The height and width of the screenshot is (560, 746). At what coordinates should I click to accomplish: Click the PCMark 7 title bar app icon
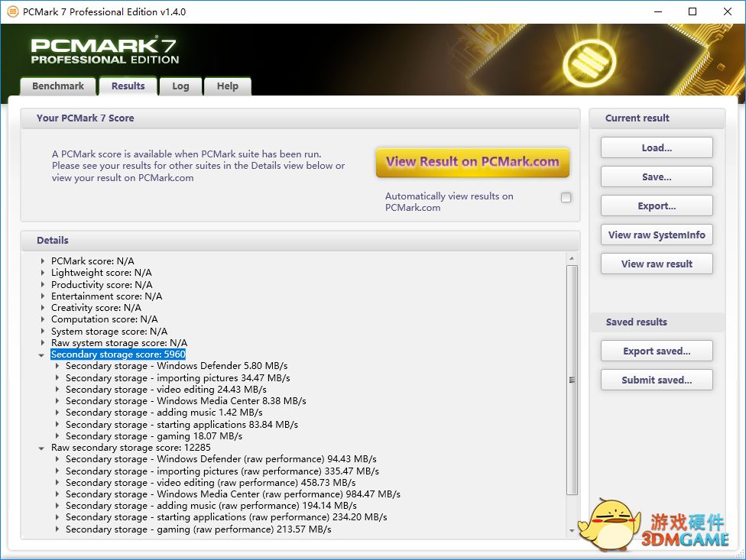point(12,11)
